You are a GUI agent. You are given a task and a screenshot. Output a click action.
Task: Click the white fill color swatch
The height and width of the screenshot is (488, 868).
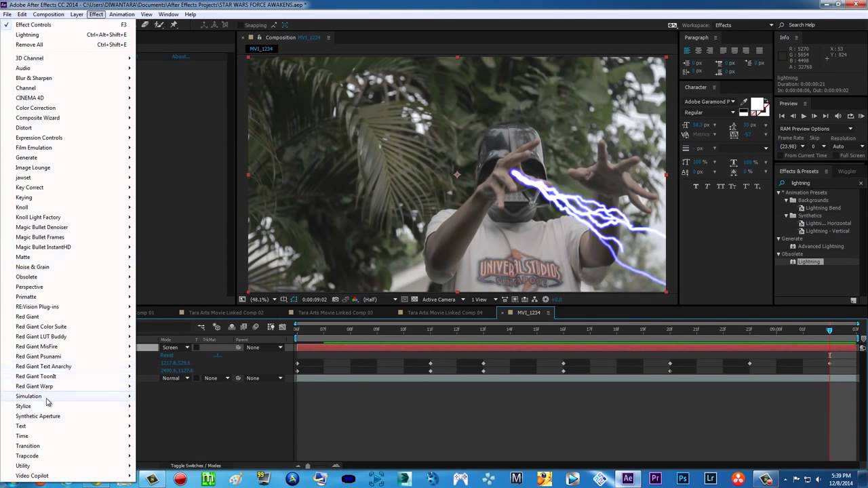tap(757, 104)
